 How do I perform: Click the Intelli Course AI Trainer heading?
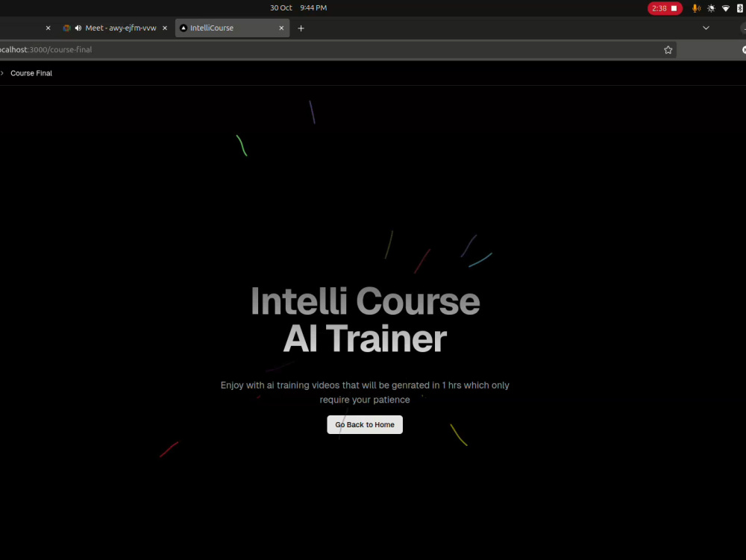[365, 319]
